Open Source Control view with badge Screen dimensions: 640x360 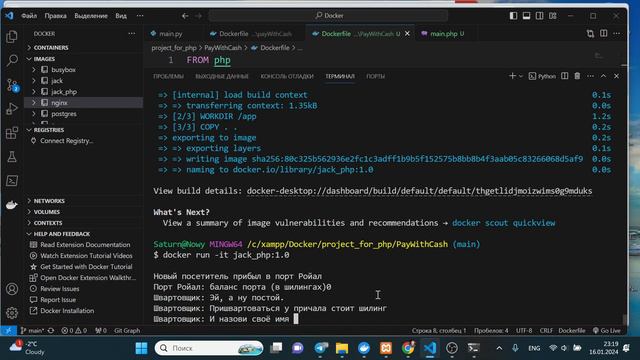pyautogui.click(x=12, y=85)
